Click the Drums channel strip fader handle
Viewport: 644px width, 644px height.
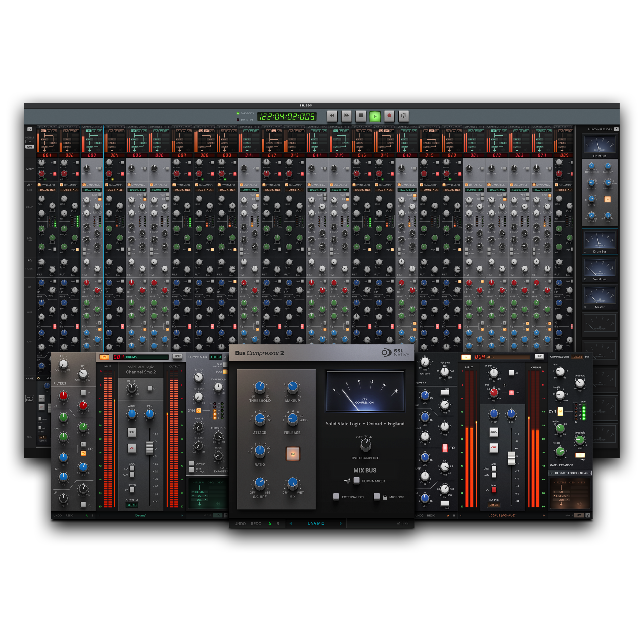[x=150, y=448]
